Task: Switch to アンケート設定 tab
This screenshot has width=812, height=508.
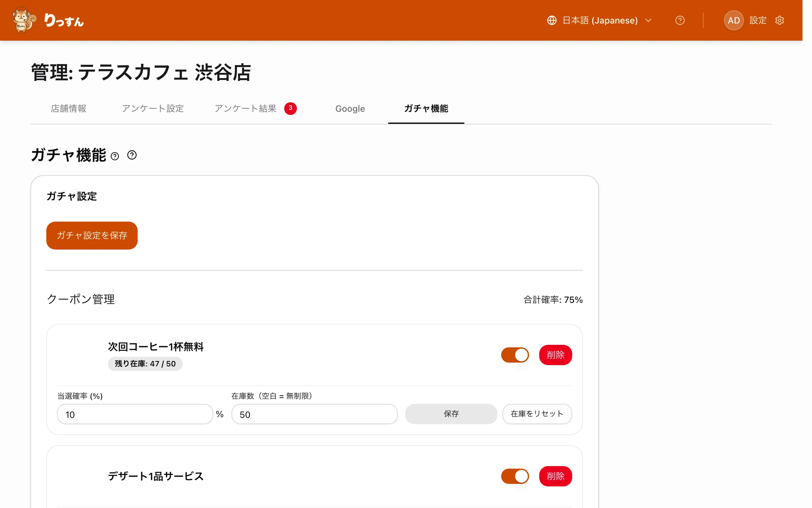Action: 153,109
